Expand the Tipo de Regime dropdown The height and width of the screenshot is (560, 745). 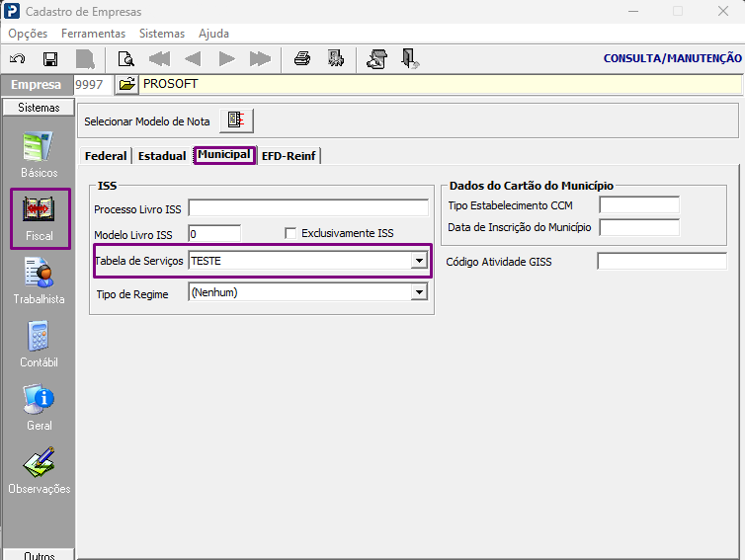[419, 292]
